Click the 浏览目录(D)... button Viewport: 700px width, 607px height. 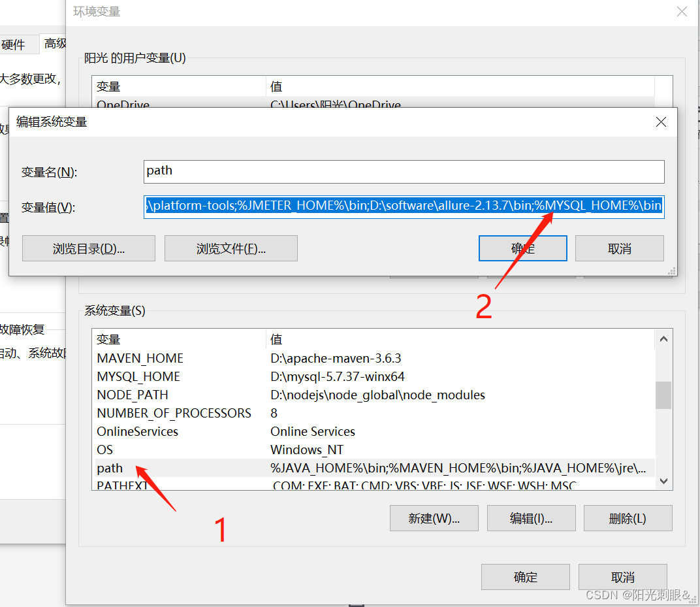(88, 248)
